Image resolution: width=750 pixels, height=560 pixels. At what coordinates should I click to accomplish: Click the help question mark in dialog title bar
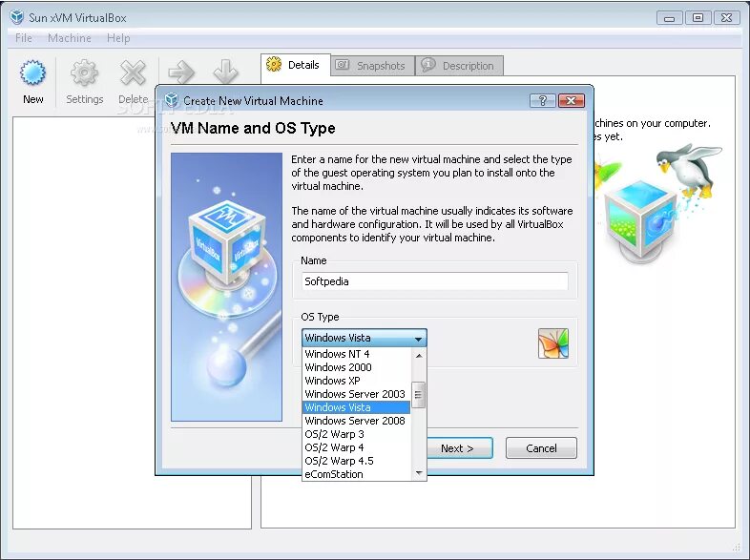(542, 100)
